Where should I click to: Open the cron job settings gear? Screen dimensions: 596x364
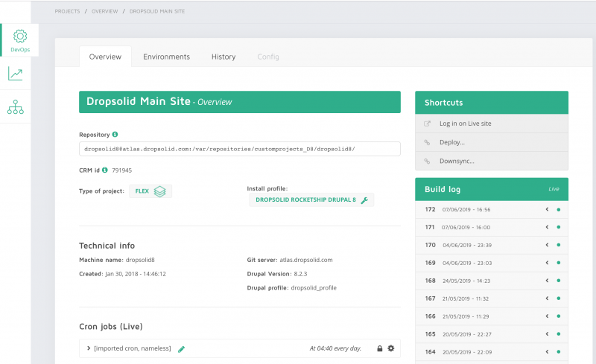point(390,348)
